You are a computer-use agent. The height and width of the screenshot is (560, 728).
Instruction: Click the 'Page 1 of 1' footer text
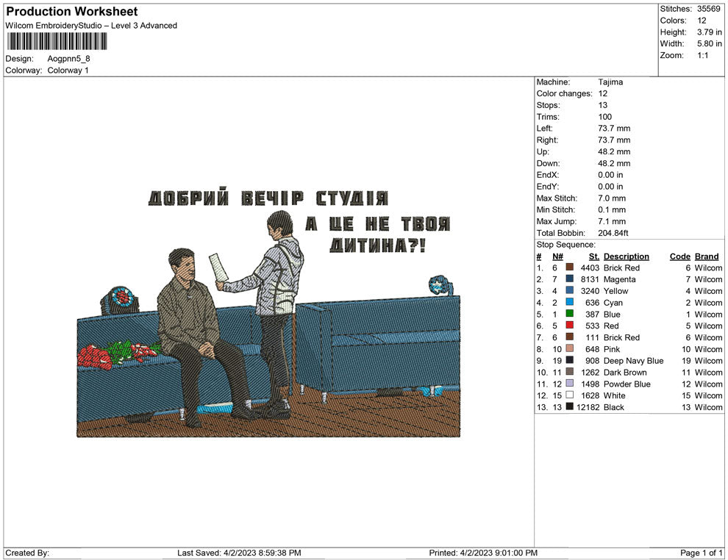[x=701, y=553]
